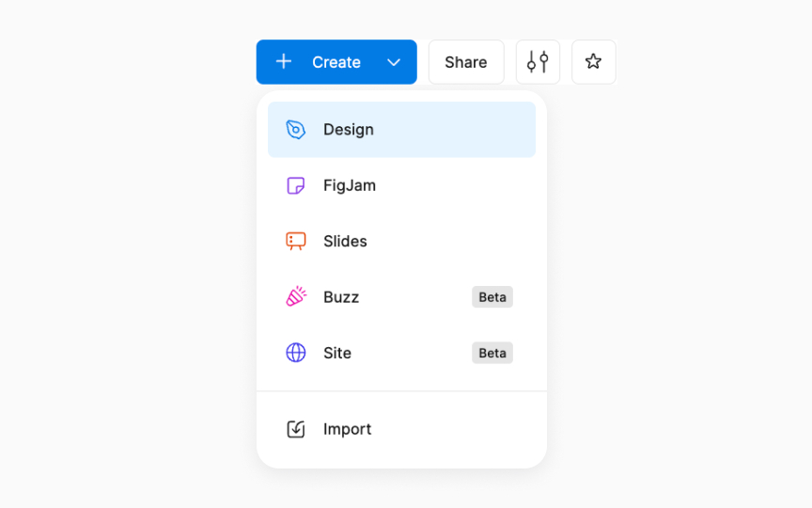Click the Beta badge next to Buzz
Image resolution: width=812 pixels, height=508 pixels.
pos(492,297)
